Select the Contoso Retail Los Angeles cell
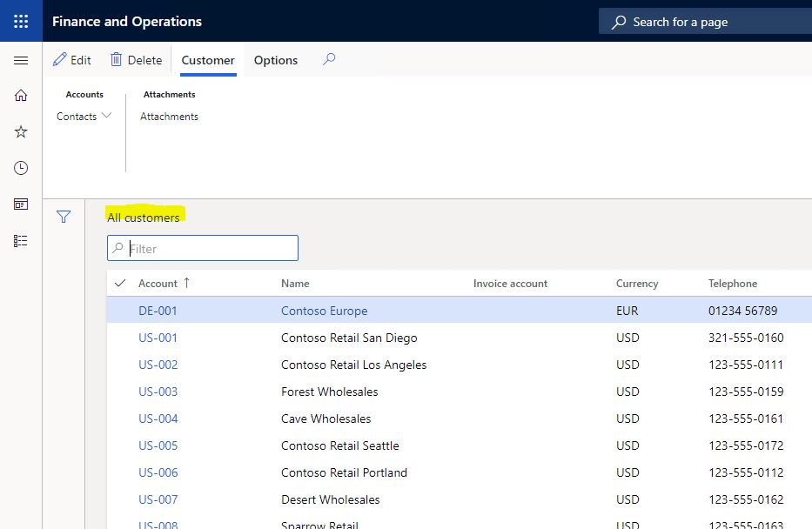 pos(353,365)
